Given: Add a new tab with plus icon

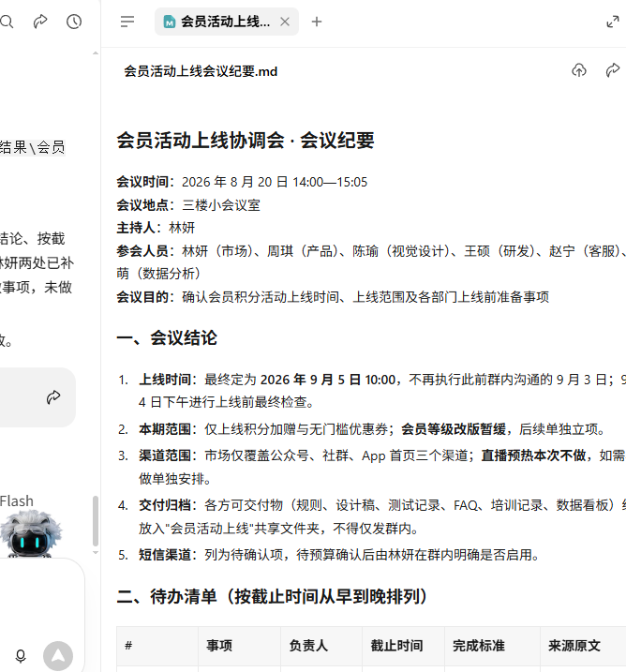Looking at the screenshot, I should (x=317, y=22).
